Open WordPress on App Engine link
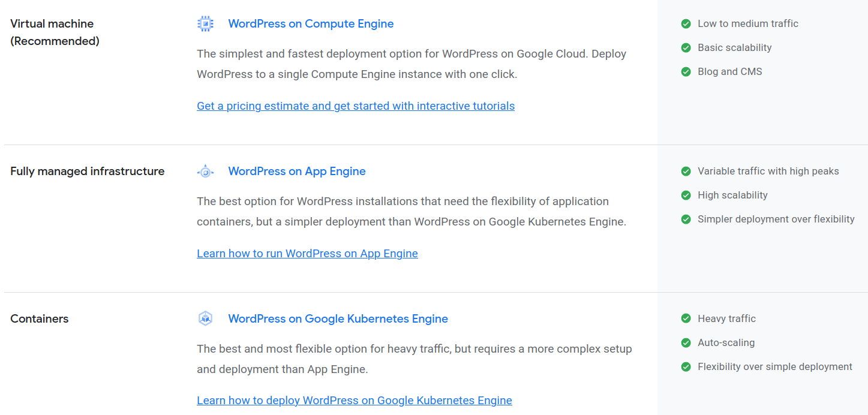This screenshot has width=868, height=415. [x=297, y=172]
